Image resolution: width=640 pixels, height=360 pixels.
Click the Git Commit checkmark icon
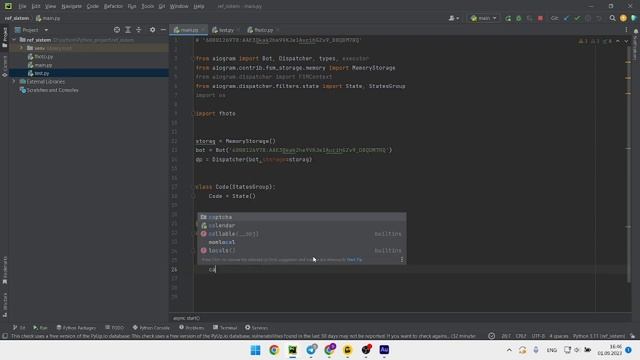point(577,18)
